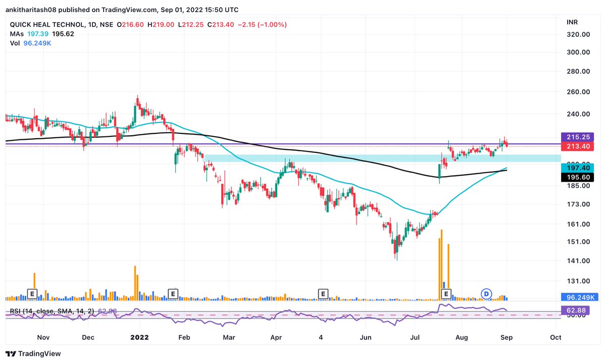Click the Vol 96.249K legend
606x364 pixels.
point(30,43)
